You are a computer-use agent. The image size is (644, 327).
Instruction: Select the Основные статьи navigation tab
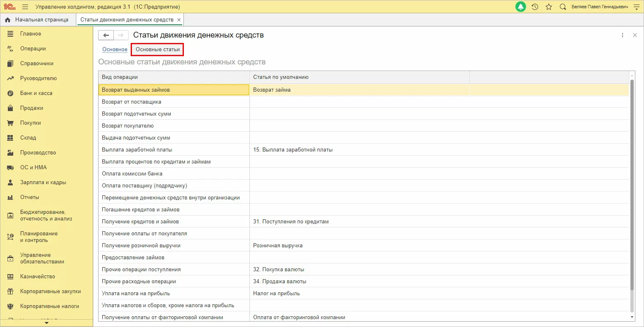coord(157,50)
